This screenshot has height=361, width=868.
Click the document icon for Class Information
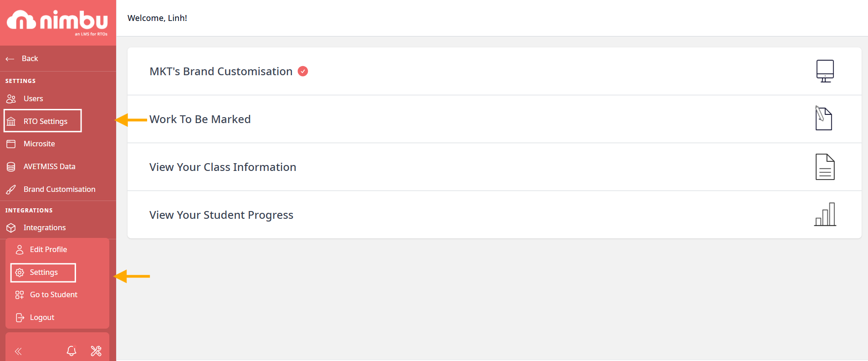click(x=825, y=167)
